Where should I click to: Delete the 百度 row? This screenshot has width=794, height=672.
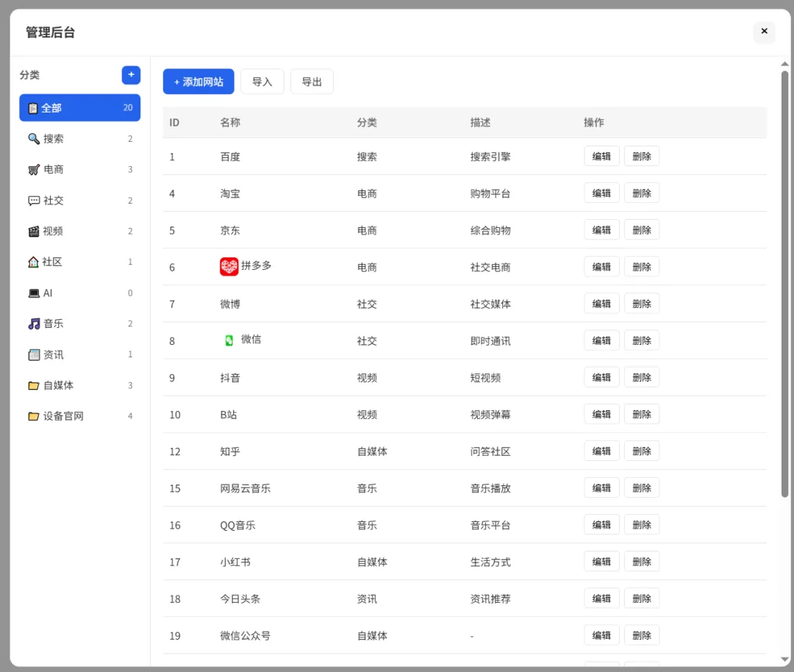(642, 157)
